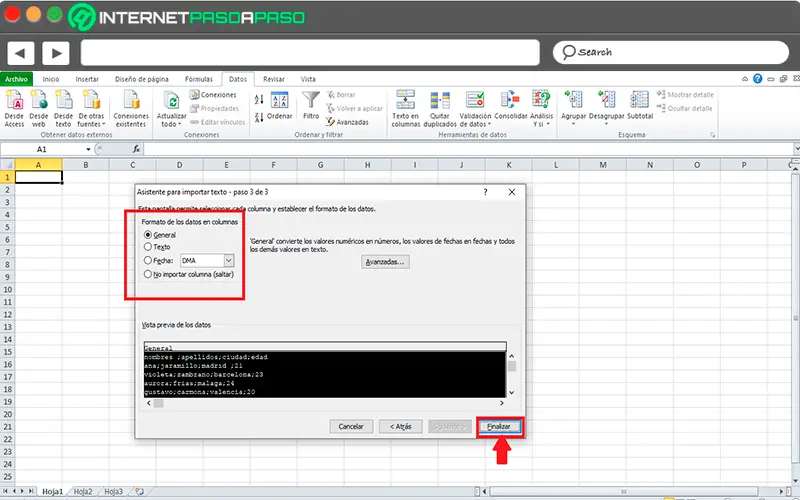Click the browser address bar

(x=310, y=53)
